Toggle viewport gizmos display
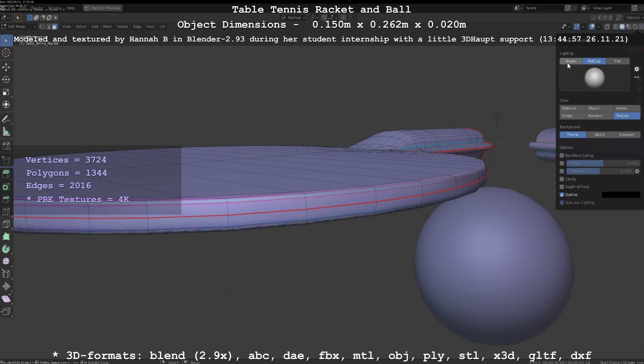Viewport: 644px width, 364px height. pyautogui.click(x=576, y=27)
